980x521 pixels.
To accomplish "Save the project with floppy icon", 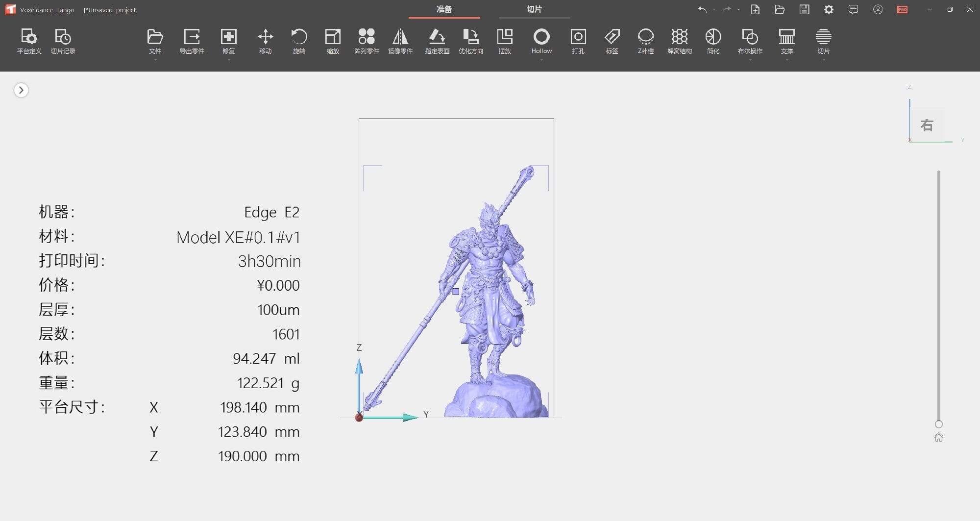I will [x=804, y=9].
